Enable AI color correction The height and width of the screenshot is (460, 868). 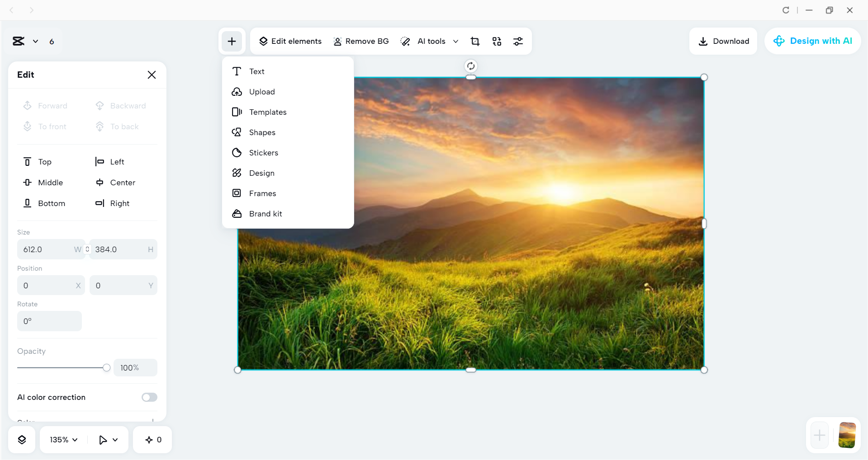(x=149, y=397)
